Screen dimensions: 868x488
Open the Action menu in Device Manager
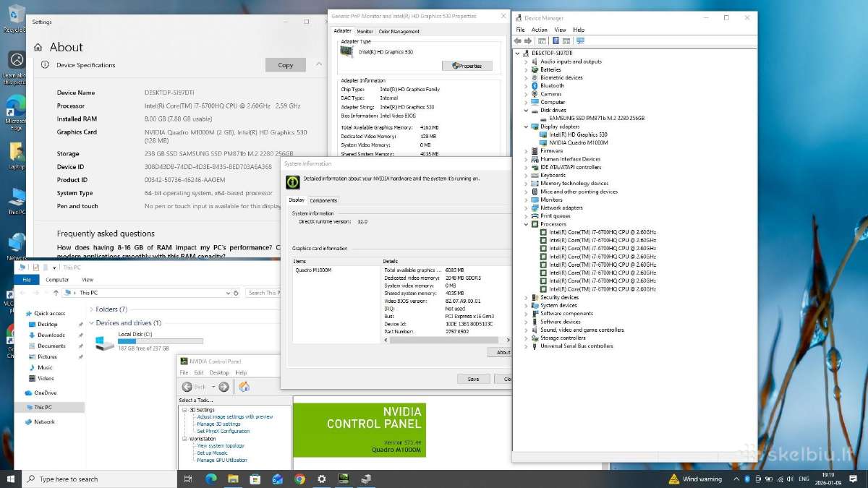tap(540, 30)
